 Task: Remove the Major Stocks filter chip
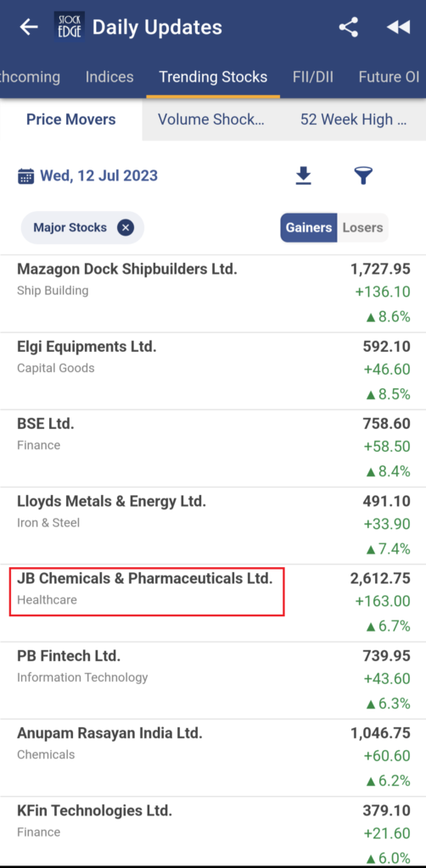point(126,227)
